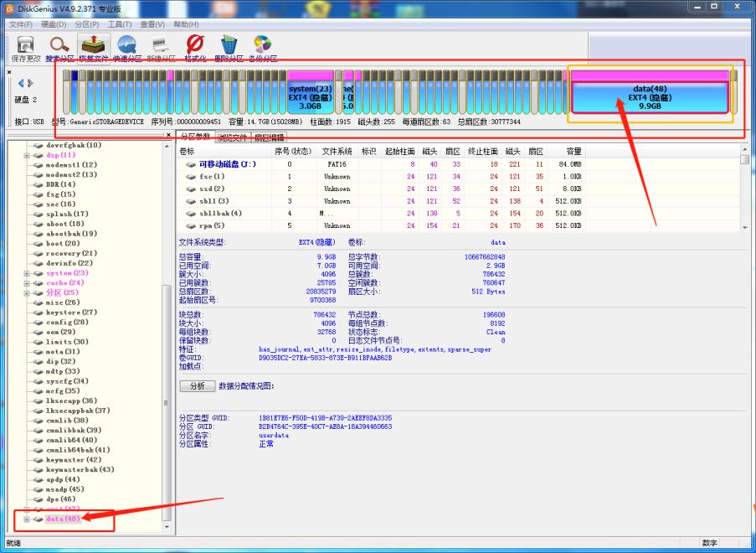Click the 保存更改 (save changes) icon
The height and width of the screenshot is (553, 756).
click(x=25, y=46)
